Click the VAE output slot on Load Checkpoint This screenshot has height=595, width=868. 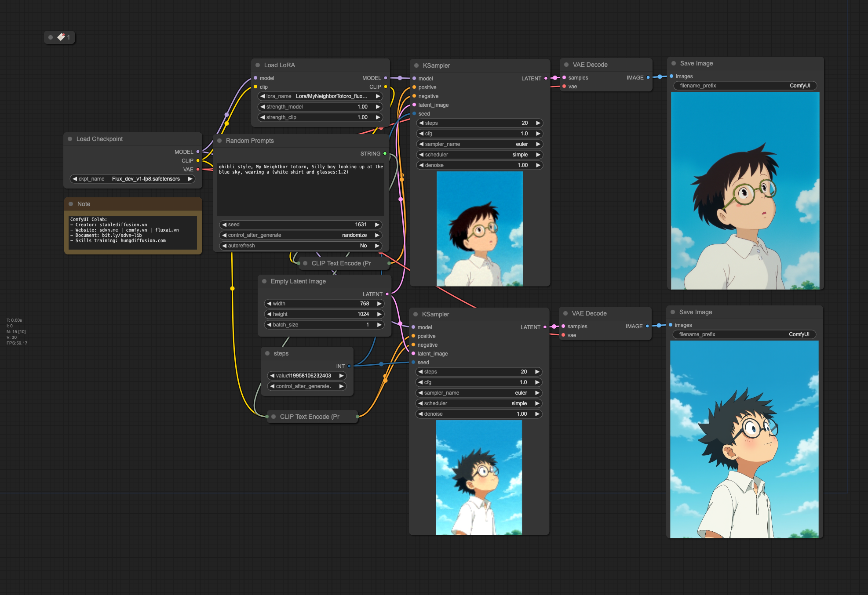(x=198, y=169)
